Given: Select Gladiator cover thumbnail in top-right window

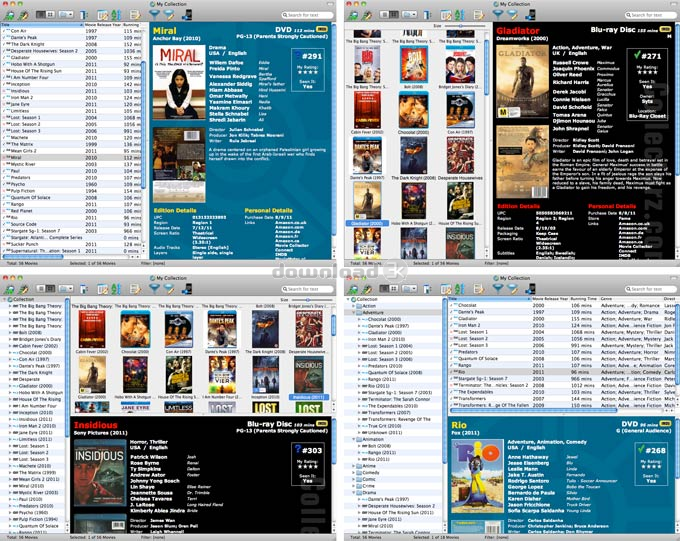Looking at the screenshot, I should 367,200.
